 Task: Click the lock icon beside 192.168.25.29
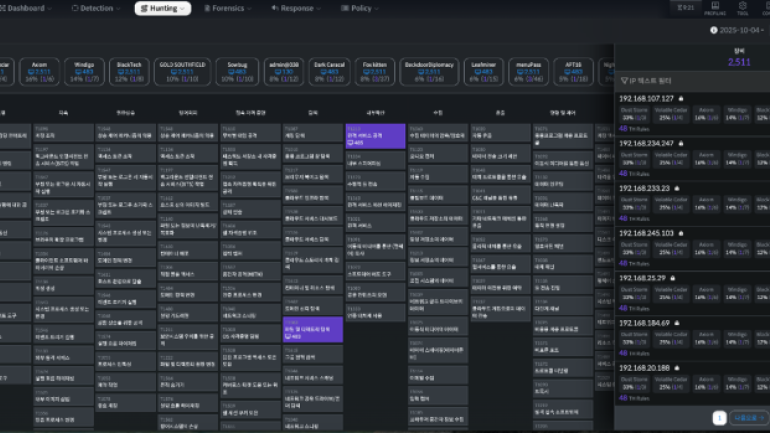[671, 278]
